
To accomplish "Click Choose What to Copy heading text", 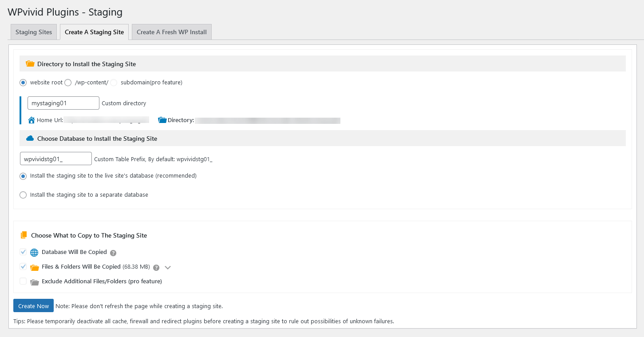I will click(x=89, y=235).
